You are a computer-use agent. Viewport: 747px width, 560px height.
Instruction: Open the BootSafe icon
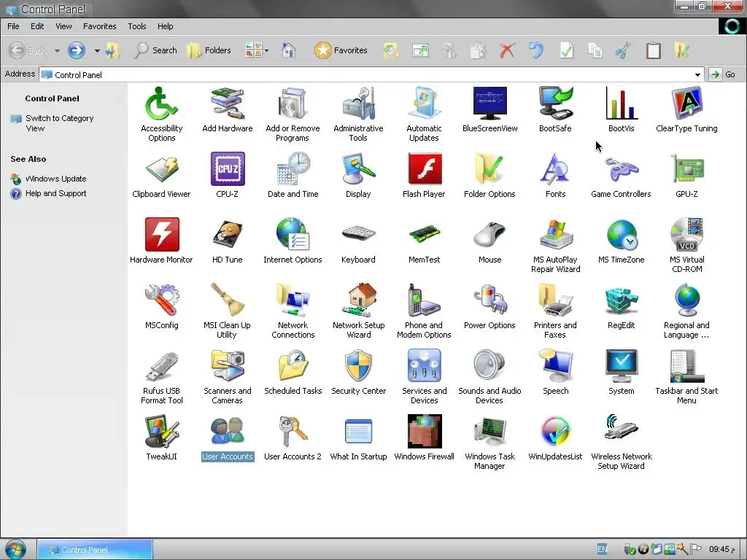(x=555, y=104)
